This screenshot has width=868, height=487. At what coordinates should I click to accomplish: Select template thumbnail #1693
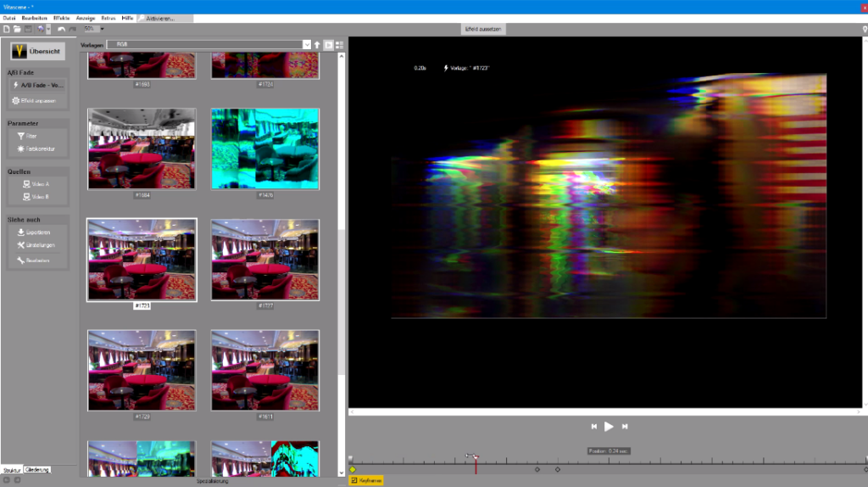pos(142,65)
